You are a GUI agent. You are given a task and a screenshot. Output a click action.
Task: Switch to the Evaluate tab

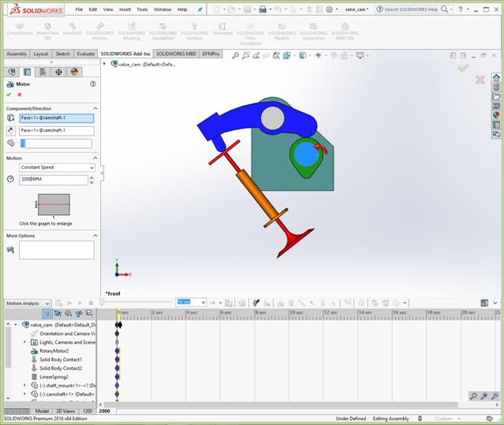click(x=86, y=54)
